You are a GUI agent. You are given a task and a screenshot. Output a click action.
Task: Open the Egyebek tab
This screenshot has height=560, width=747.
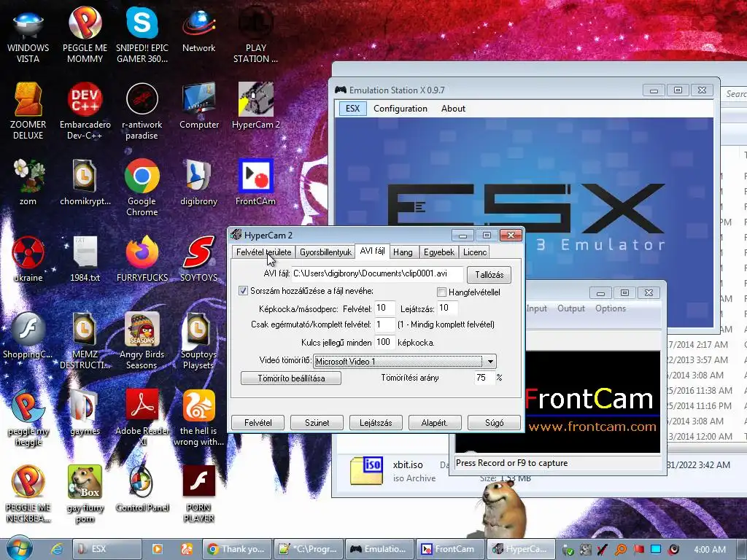(x=438, y=252)
